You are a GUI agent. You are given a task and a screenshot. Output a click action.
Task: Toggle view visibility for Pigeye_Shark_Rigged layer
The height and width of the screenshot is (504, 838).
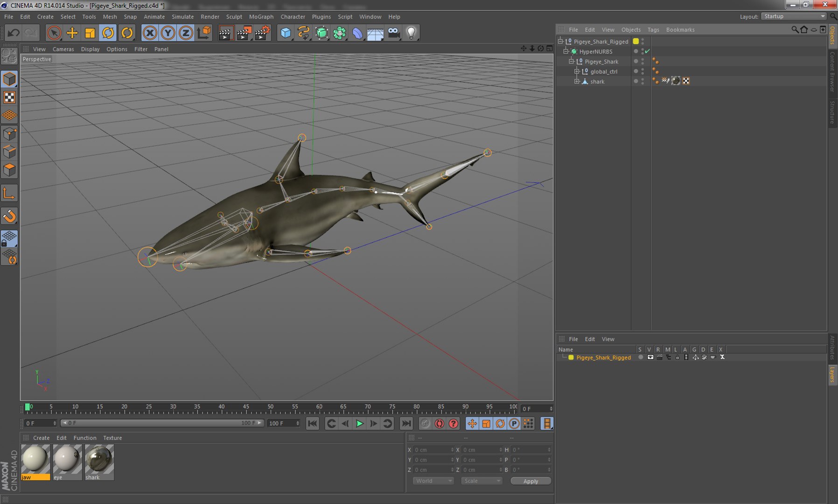650,357
